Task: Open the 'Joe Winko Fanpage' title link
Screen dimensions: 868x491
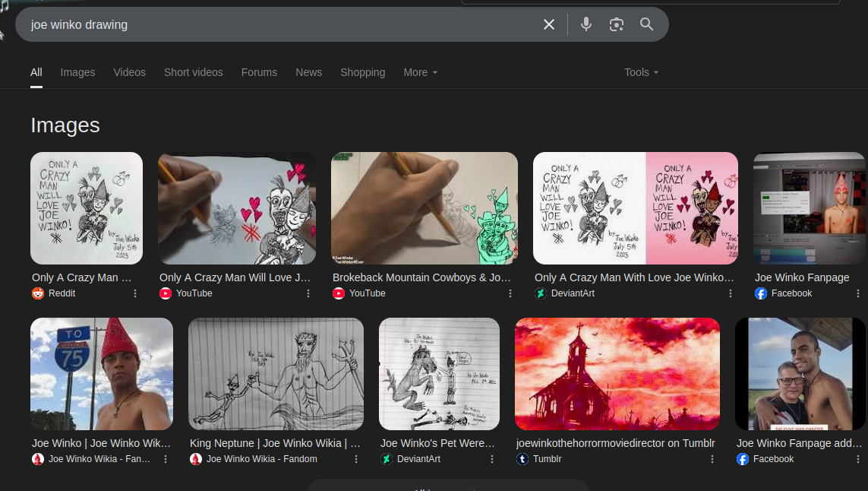Action: [802, 277]
